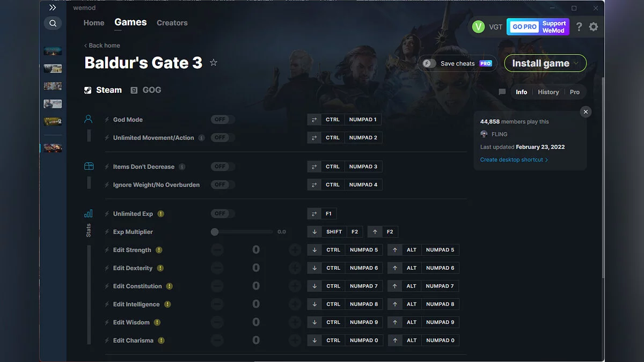Open the help question mark icon

(579, 27)
